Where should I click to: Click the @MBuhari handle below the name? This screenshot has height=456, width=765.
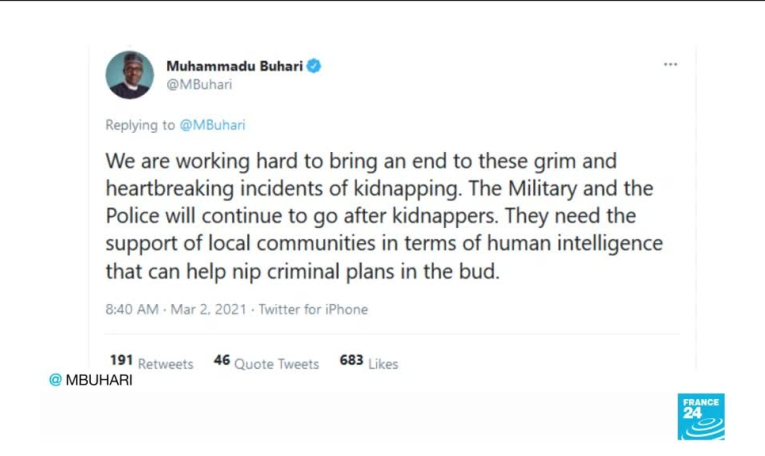coord(198,84)
